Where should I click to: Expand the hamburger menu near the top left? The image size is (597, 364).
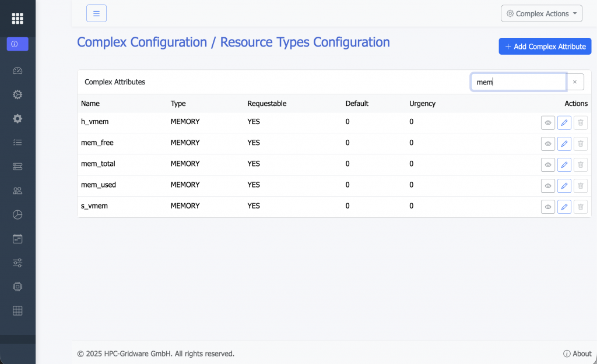(96, 13)
